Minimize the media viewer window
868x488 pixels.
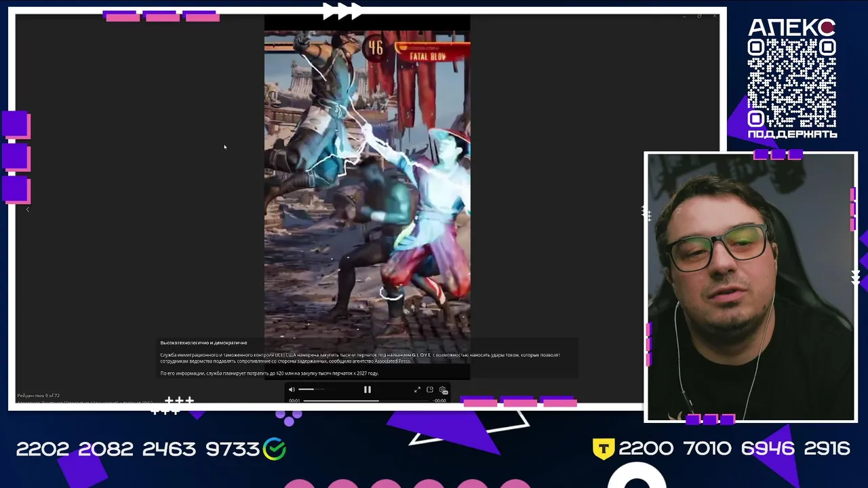(x=684, y=16)
